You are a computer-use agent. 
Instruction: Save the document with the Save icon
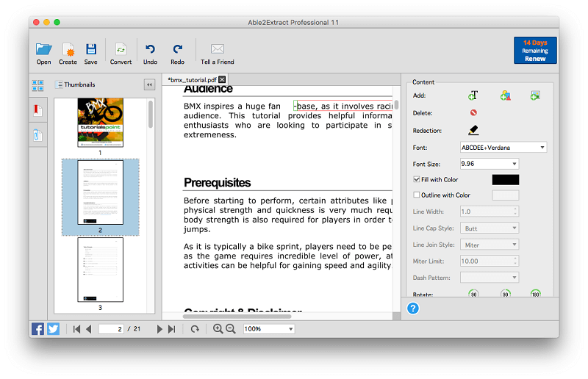90,49
